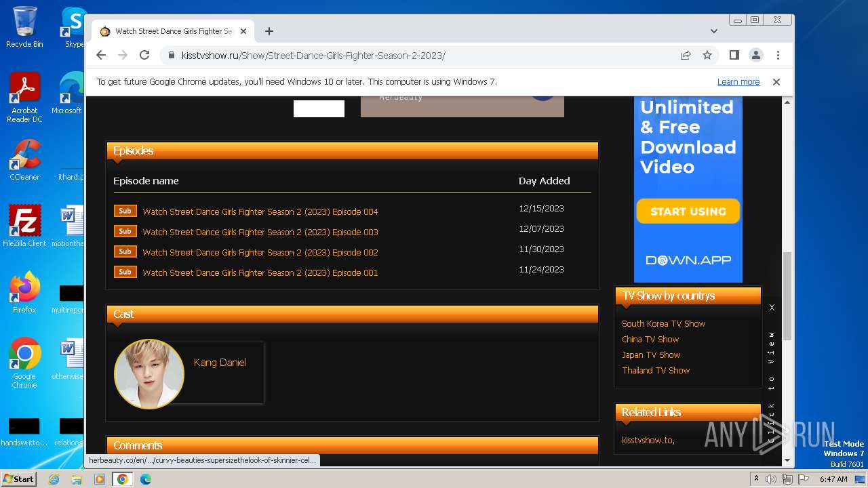Expand the tab search dropdown arrow
Viewport: 868px width, 488px height.
click(x=714, y=31)
